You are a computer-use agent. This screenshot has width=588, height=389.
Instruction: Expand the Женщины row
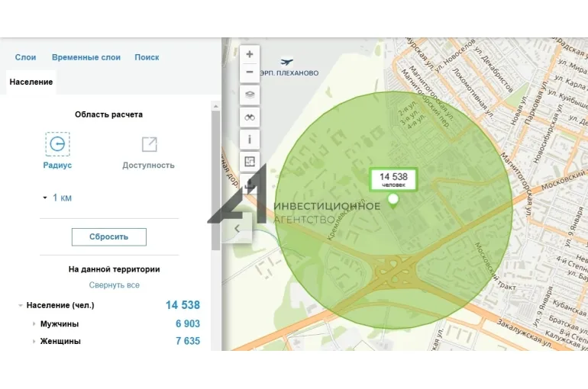click(x=34, y=342)
